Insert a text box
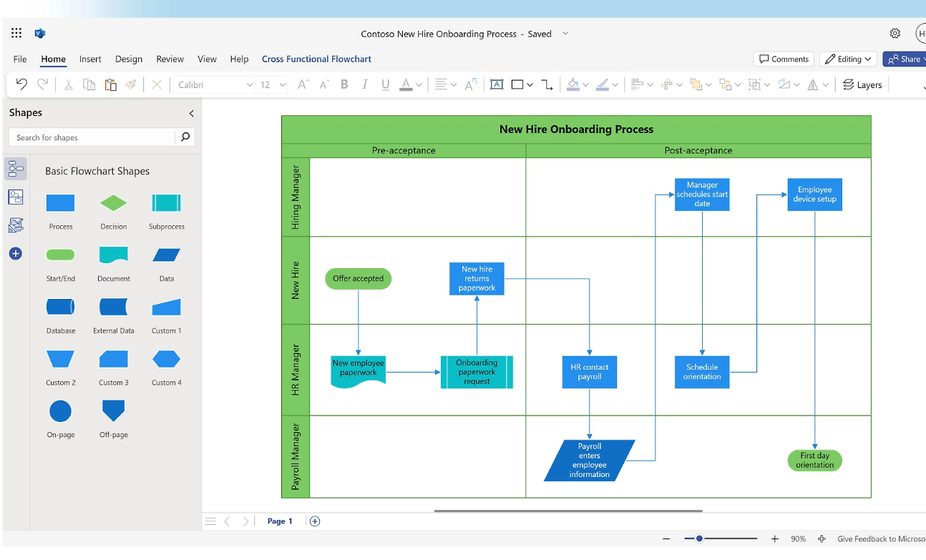This screenshot has width=926, height=560. click(497, 84)
